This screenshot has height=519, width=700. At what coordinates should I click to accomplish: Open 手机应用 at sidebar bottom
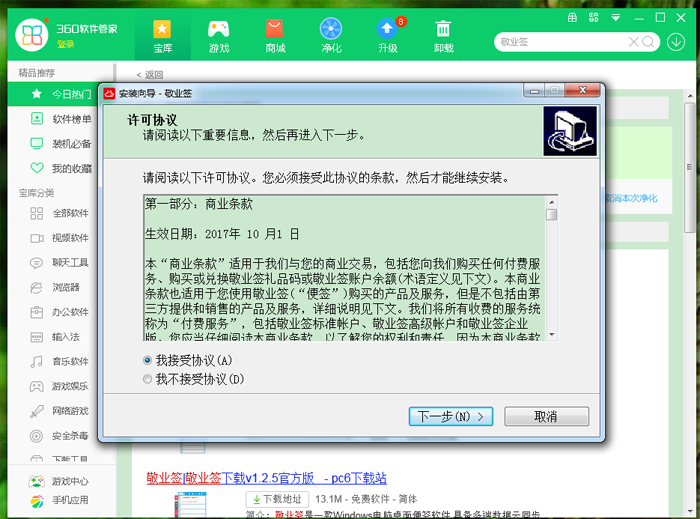click(x=59, y=501)
